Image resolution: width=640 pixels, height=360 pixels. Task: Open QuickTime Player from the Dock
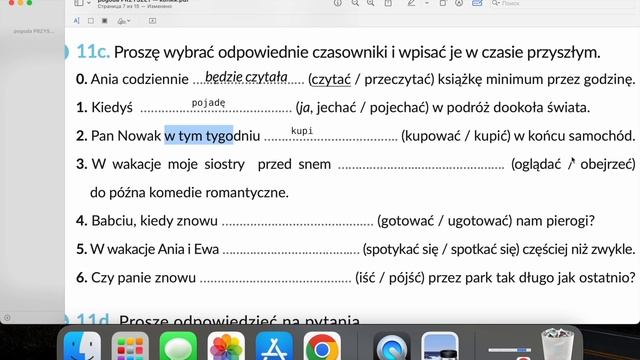[x=392, y=346]
